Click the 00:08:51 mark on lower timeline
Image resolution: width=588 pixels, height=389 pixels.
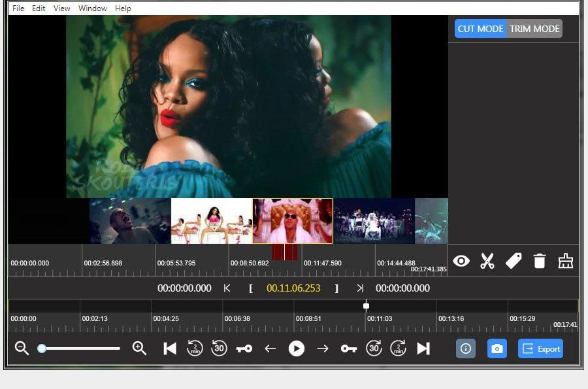pos(308,318)
